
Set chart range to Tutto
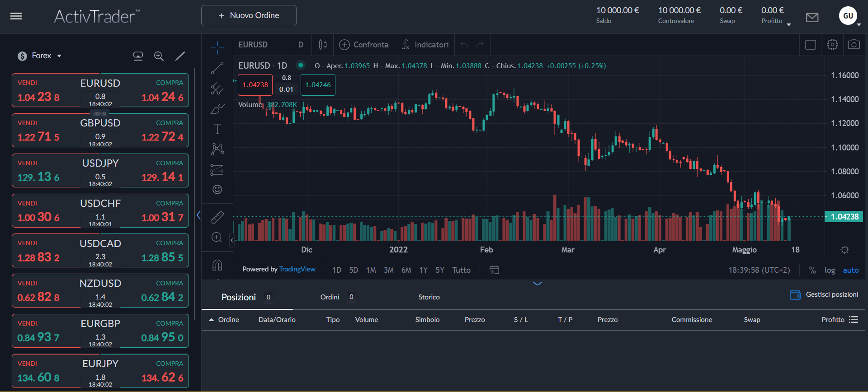point(461,270)
